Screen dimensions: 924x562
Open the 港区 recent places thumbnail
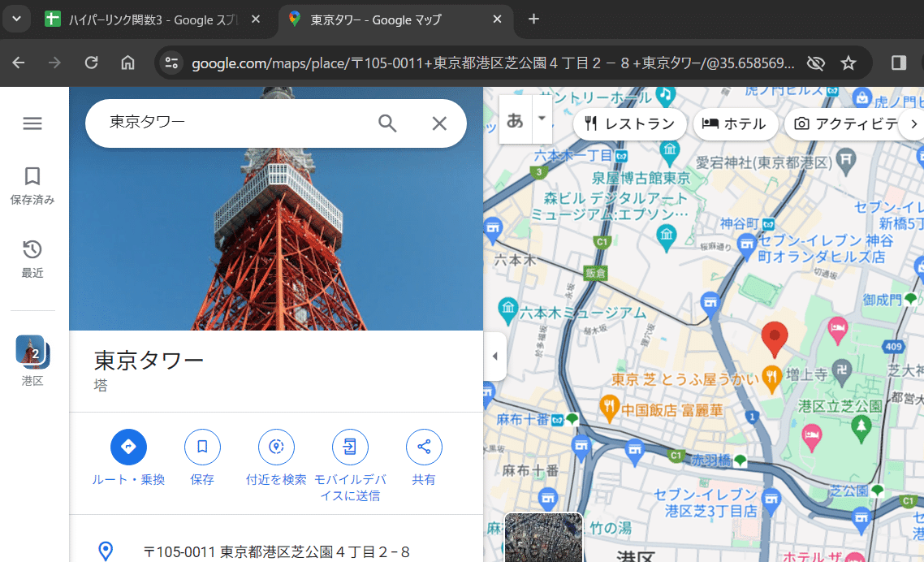[32, 361]
